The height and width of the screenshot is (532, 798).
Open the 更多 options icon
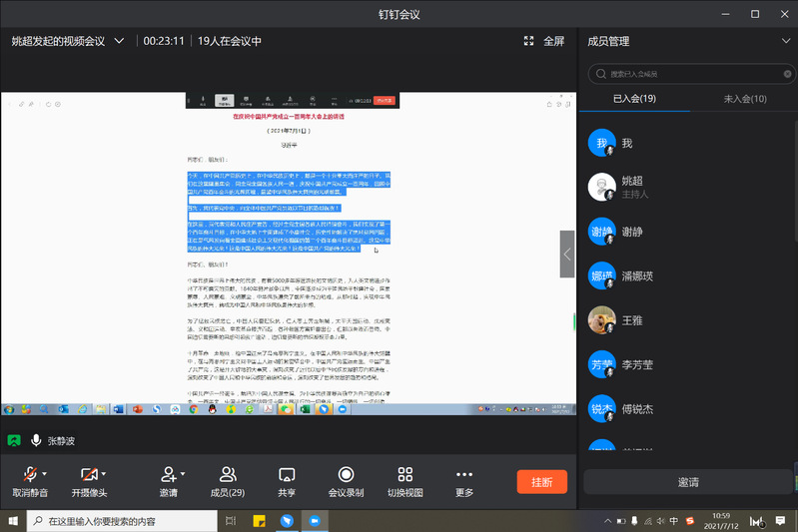click(463, 474)
